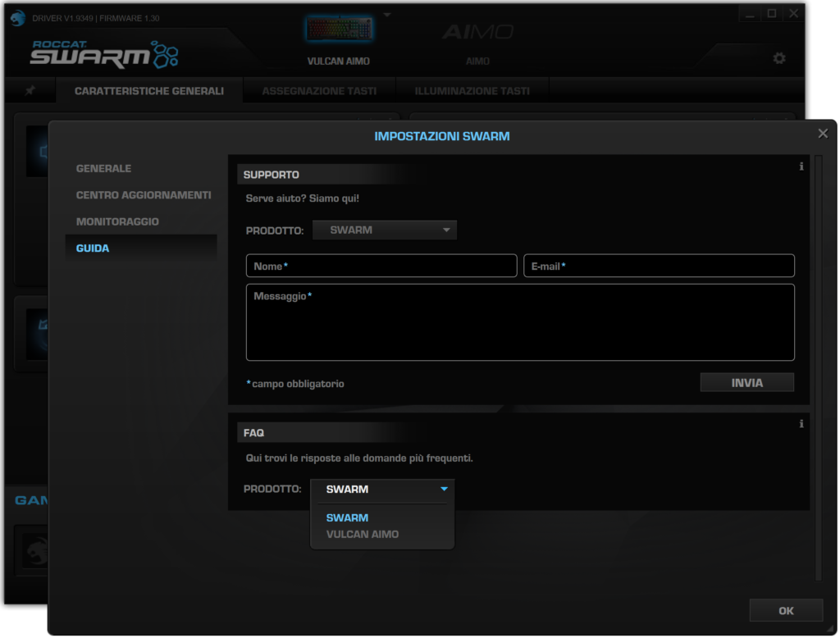Choose VULCAN AIMO in FAQ dropdown list
The image size is (840, 638).
coord(362,534)
